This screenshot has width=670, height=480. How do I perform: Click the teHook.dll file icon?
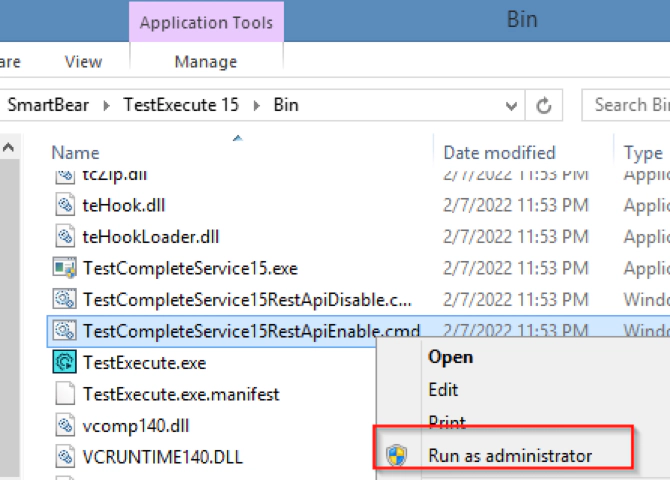pos(65,206)
